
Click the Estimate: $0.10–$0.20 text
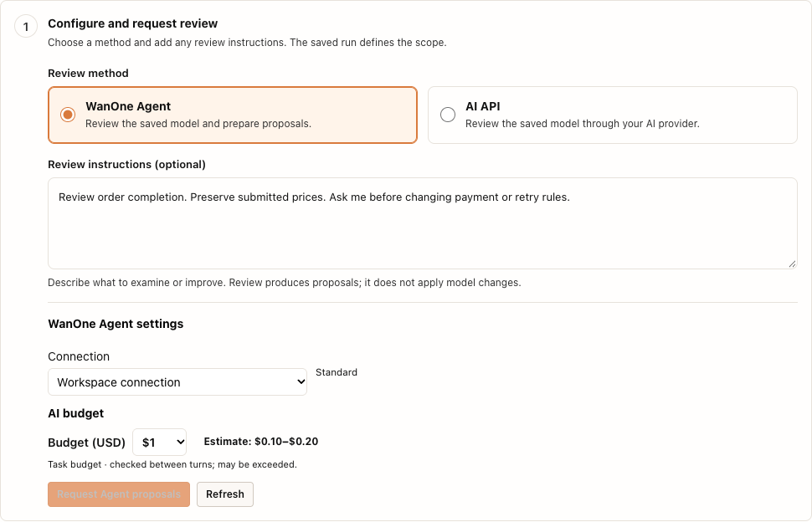click(x=260, y=442)
